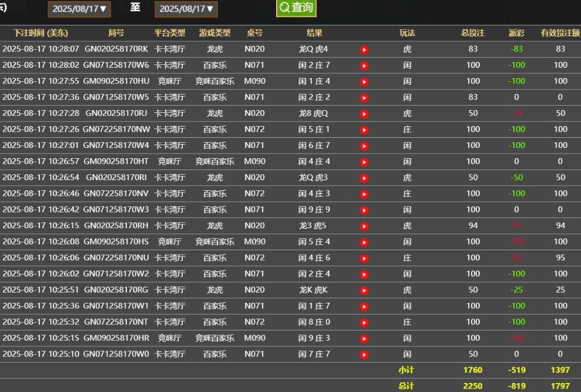The width and height of the screenshot is (581, 392).
Task: Play replay for table N072 round at 10:26:06
Action: tap(364, 258)
